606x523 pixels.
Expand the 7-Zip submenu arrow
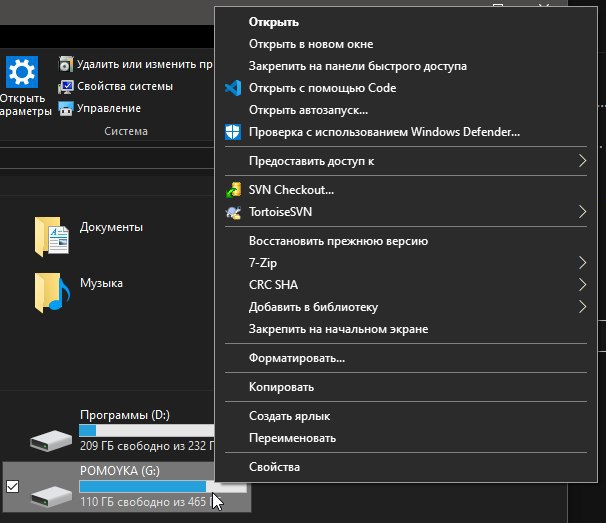(582, 263)
